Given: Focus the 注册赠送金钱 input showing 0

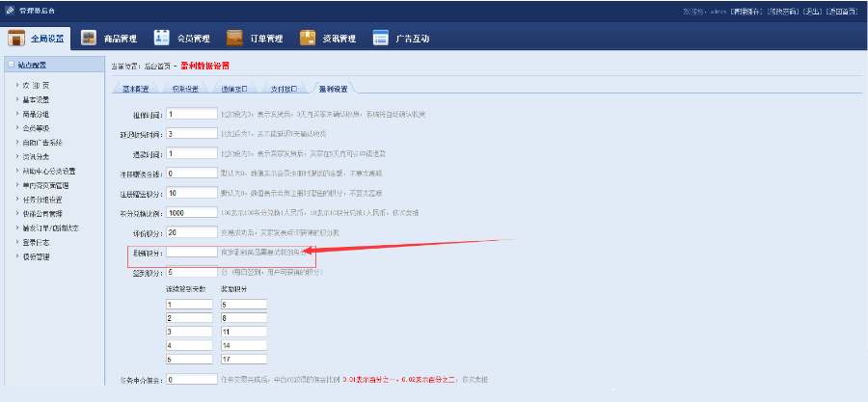Looking at the screenshot, I should tap(192, 174).
